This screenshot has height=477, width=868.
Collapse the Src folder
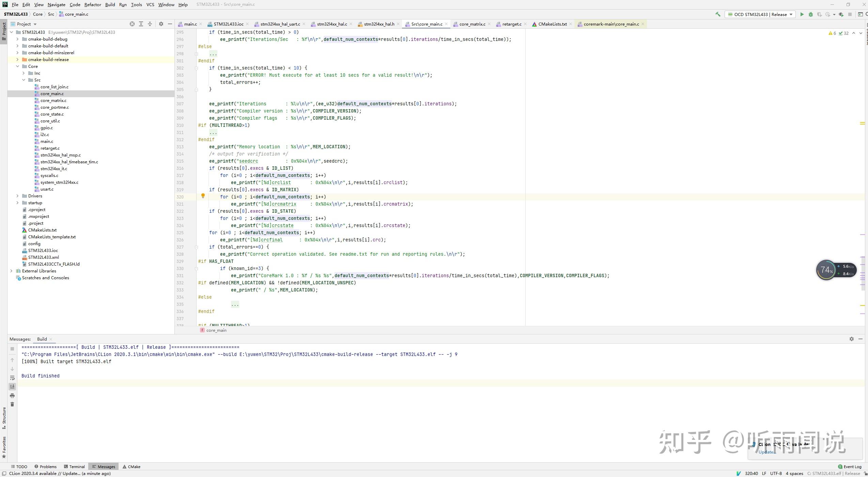click(24, 80)
